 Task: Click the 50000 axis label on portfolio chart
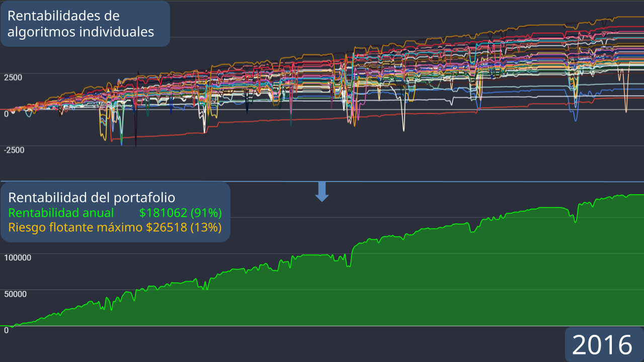16,294
